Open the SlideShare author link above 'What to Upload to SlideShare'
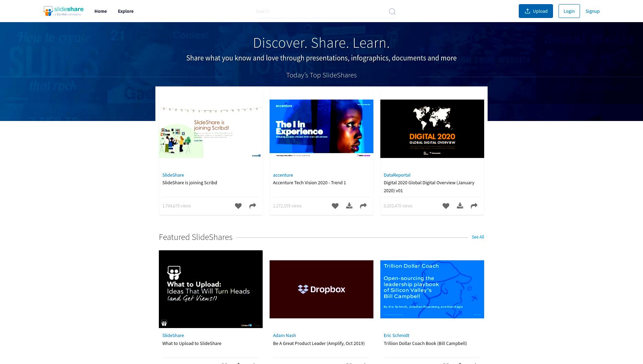Screen dimensions: 643x364 point(173,335)
